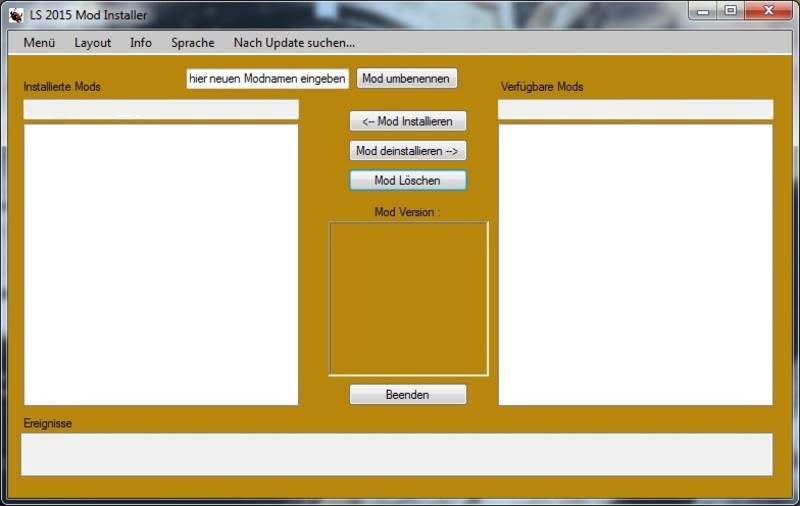Click the new mod name text field
The image size is (800, 506).
pos(267,78)
